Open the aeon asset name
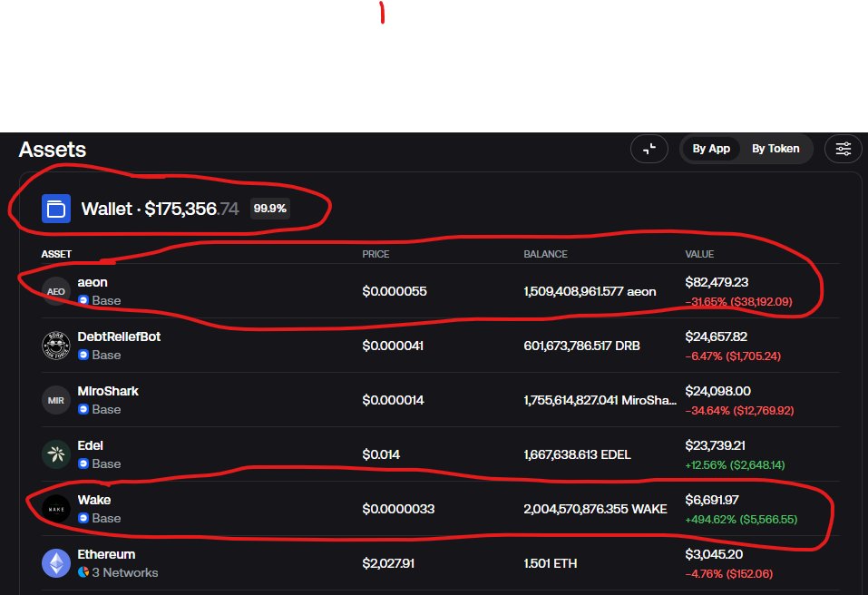 (93, 282)
